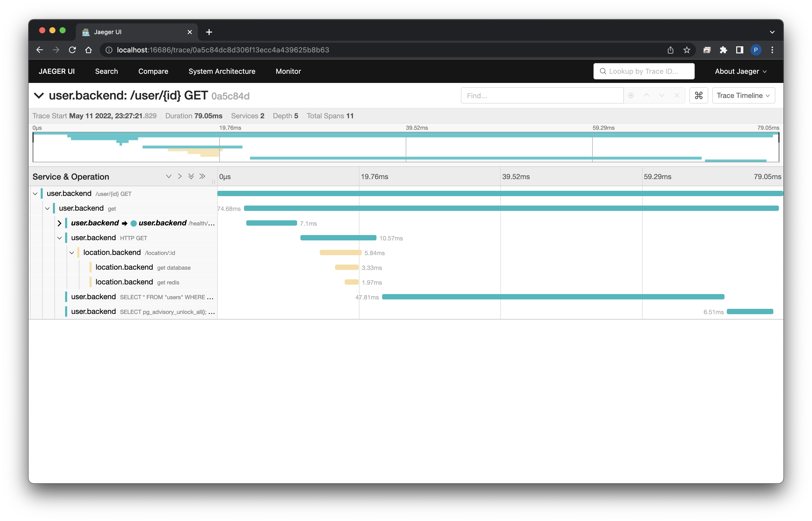Image resolution: width=812 pixels, height=521 pixels.
Task: Go to System Architecture page
Action: pos(222,71)
